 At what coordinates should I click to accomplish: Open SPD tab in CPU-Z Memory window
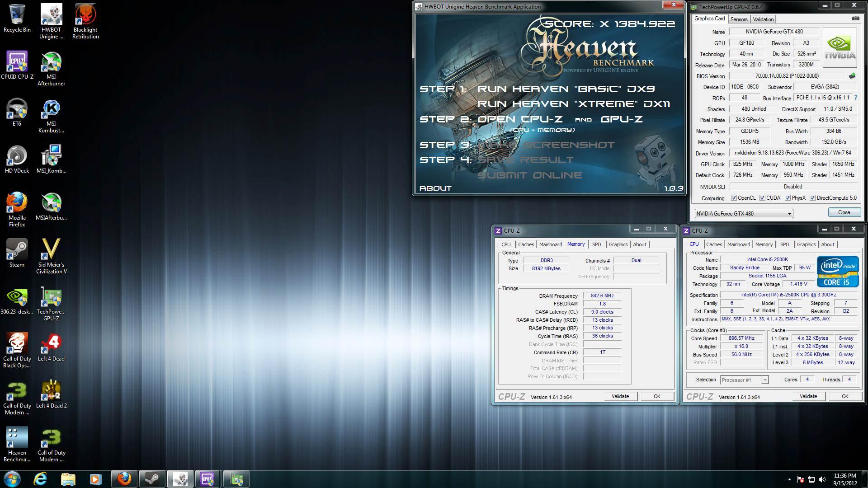pyautogui.click(x=596, y=244)
